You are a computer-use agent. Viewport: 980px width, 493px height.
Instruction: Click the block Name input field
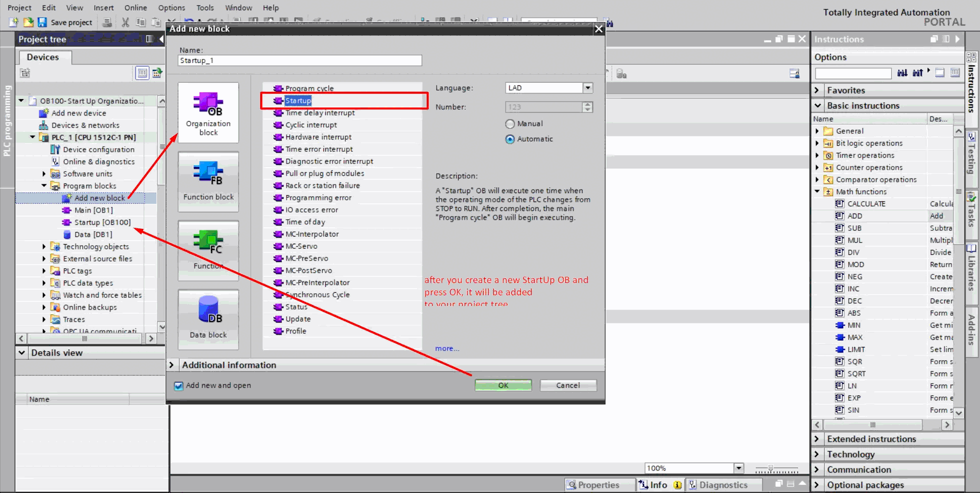pyautogui.click(x=300, y=60)
